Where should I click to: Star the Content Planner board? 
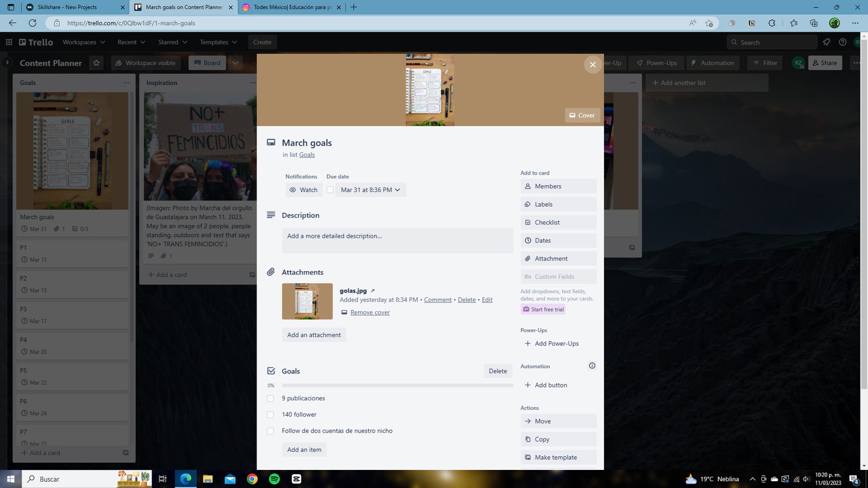[x=96, y=63]
